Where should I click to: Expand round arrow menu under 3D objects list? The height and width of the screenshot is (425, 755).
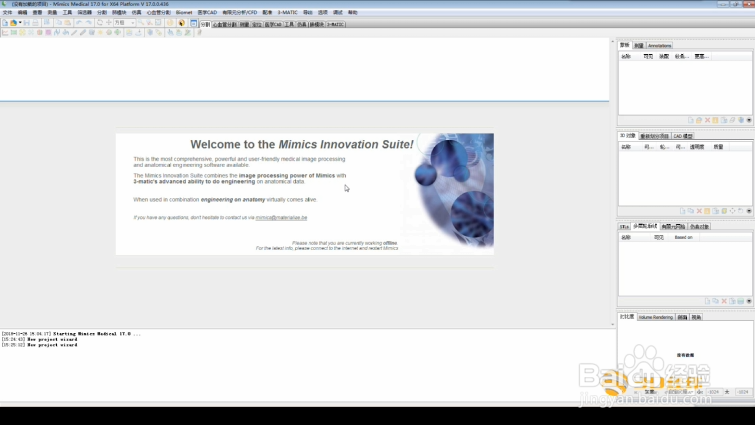[x=749, y=211]
